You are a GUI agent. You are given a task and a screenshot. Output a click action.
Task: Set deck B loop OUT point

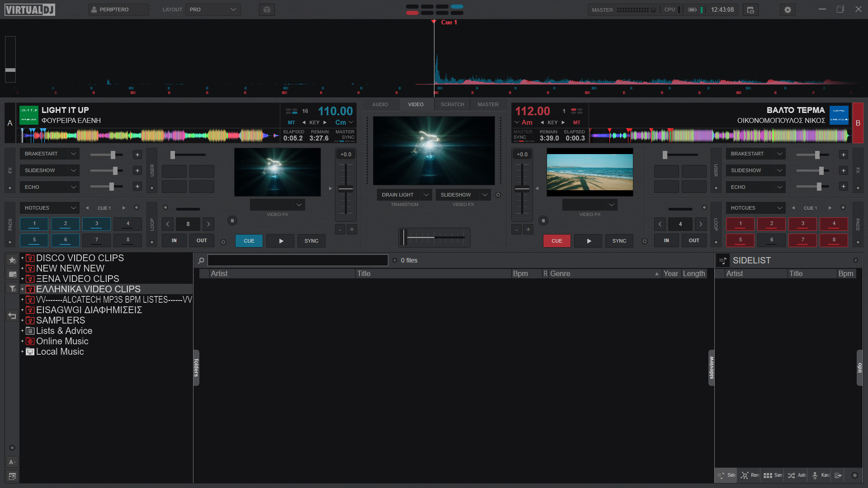[x=694, y=240]
